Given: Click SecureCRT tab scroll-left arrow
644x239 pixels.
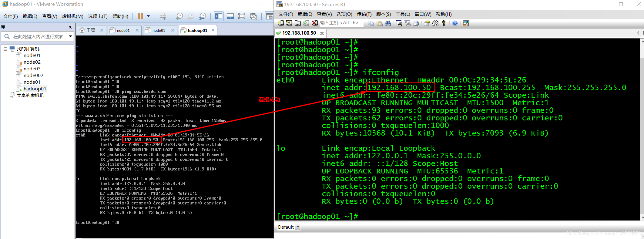Looking at the screenshot, I should coord(638,33).
